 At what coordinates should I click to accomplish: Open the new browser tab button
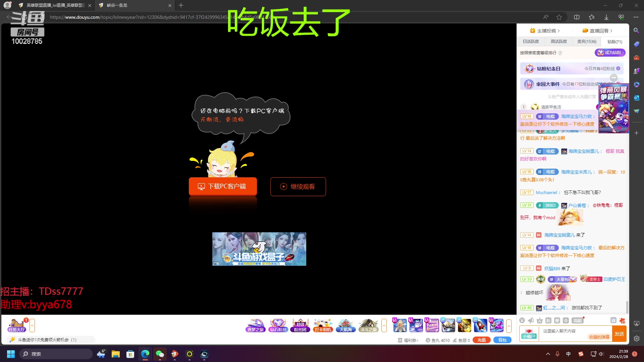[181, 5]
